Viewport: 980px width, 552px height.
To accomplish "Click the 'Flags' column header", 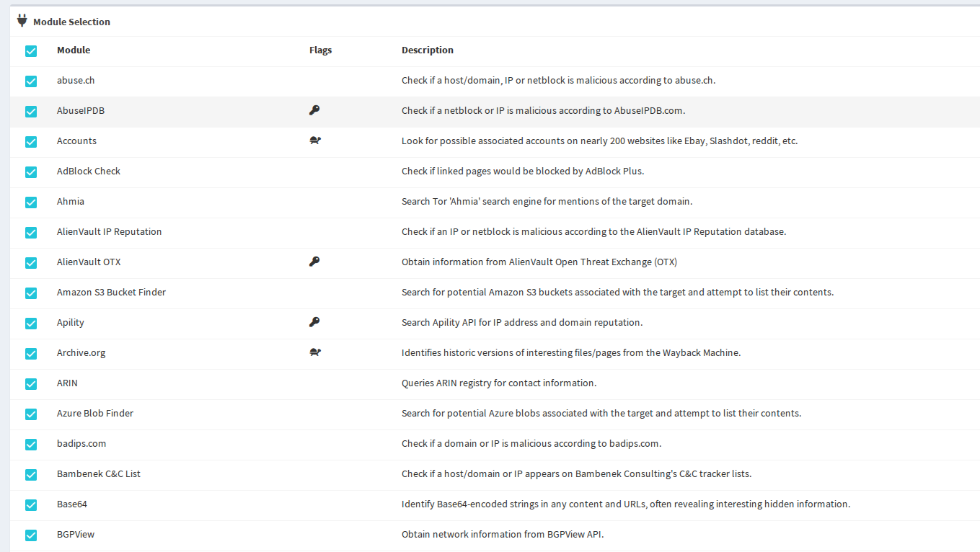I will [x=320, y=50].
